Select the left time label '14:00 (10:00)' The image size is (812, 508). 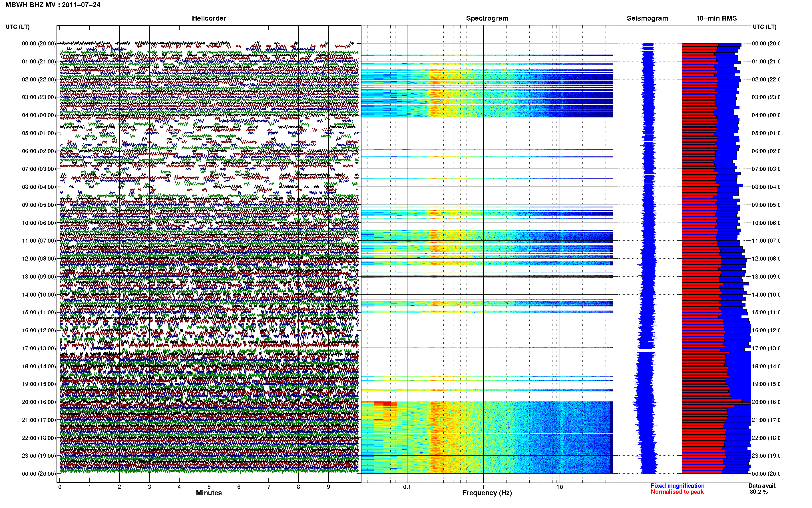(39, 295)
